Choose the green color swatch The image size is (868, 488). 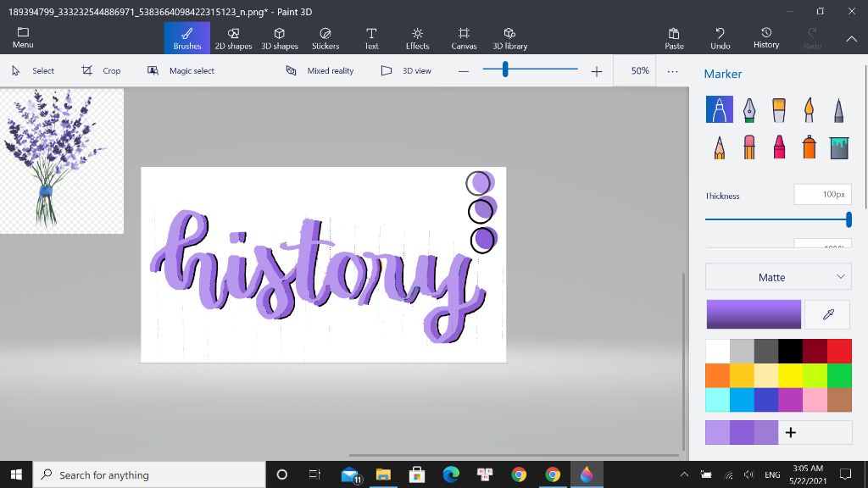[840, 375]
